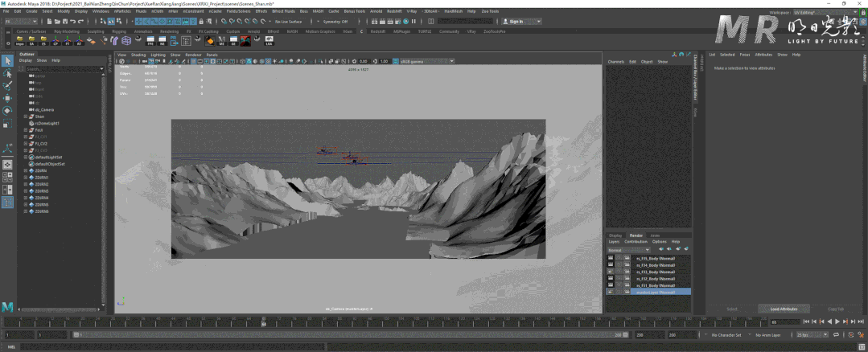Toggle loop playback icon
The width and height of the screenshot is (868, 352).
836,334
